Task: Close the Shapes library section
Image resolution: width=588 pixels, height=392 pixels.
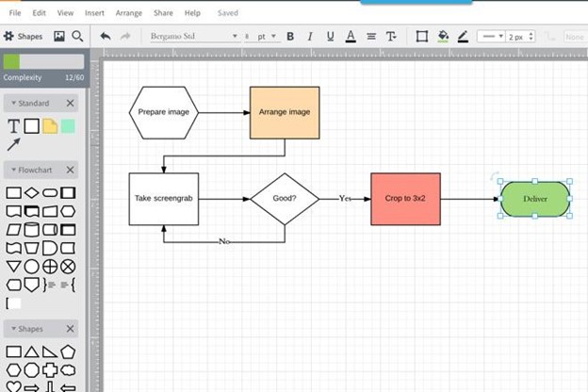Action: point(70,329)
